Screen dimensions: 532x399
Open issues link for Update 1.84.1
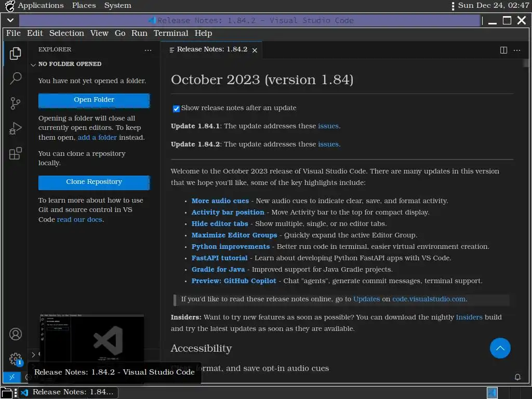point(328,126)
